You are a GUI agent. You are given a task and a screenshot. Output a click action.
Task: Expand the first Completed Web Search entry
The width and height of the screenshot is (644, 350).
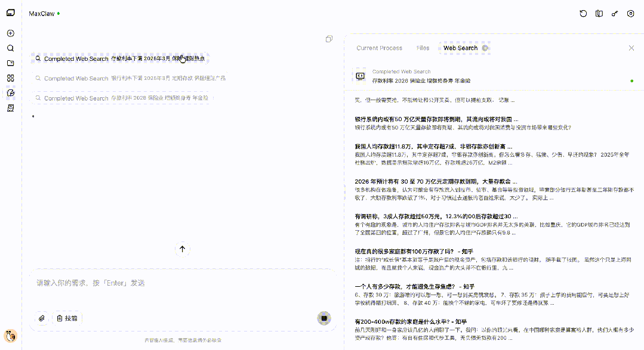pos(119,58)
